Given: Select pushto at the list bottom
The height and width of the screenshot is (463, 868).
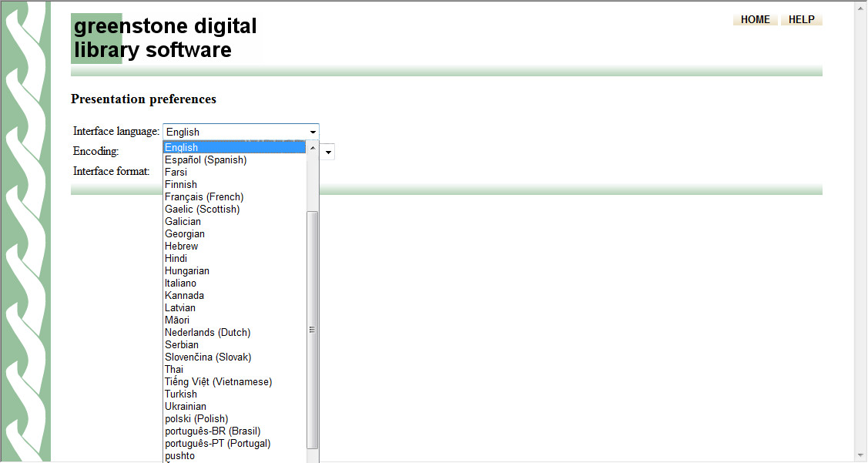Looking at the screenshot, I should coord(235,455).
